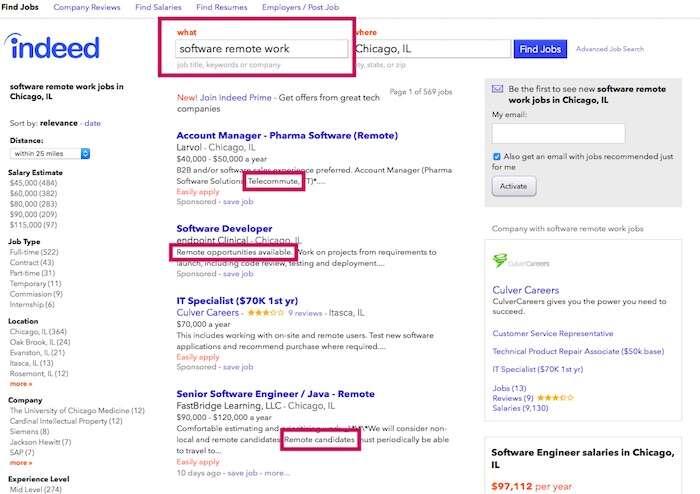Filter company Cardinal Intellectual Property (12)
700x494 pixels.
click(x=66, y=421)
